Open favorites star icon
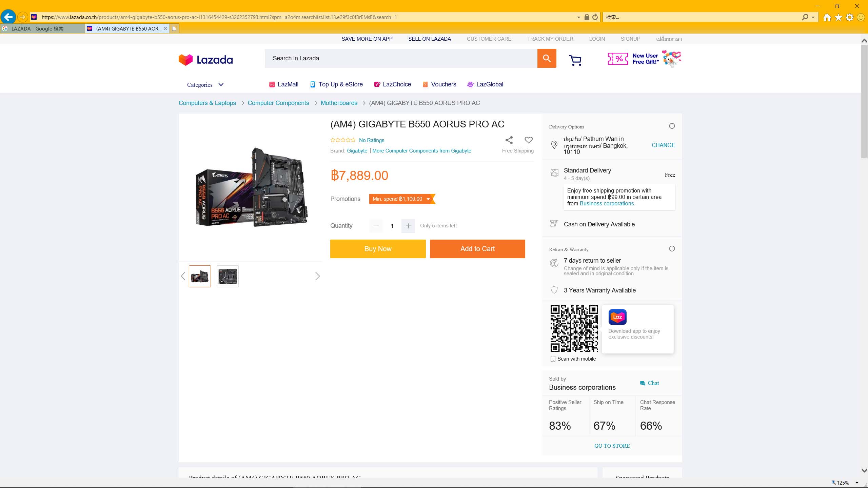The width and height of the screenshot is (868, 488). tap(839, 17)
